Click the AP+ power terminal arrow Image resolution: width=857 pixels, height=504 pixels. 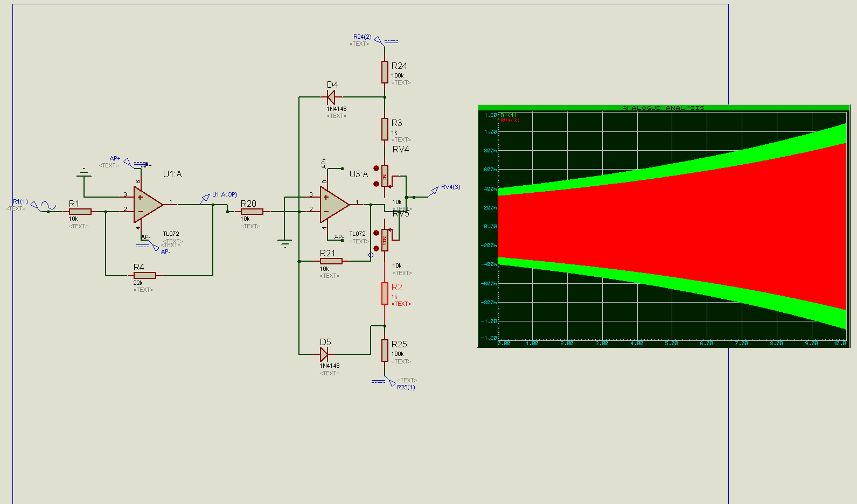[128, 162]
